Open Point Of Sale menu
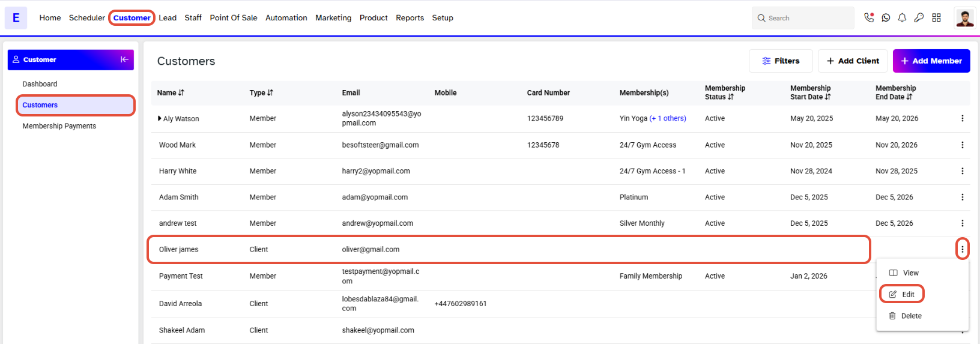980x344 pixels. [234, 18]
